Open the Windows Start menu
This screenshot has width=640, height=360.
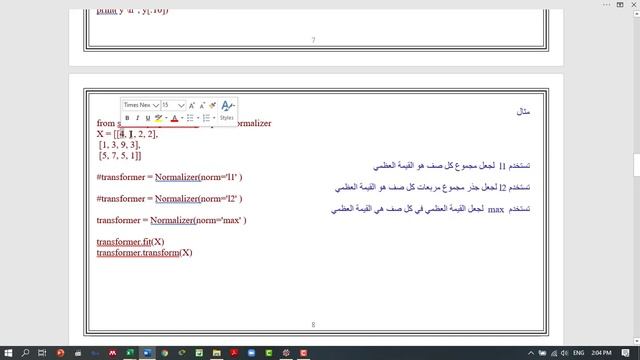pyautogui.click(x=8, y=353)
